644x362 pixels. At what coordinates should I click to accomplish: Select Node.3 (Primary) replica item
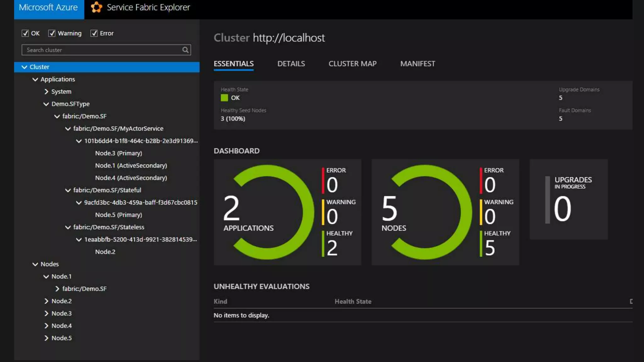coord(119,153)
